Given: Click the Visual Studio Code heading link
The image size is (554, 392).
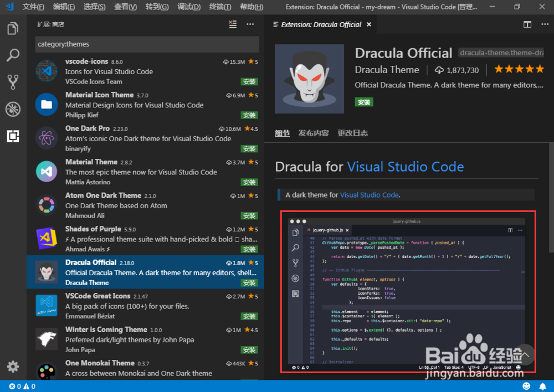Looking at the screenshot, I should click(x=406, y=167).
